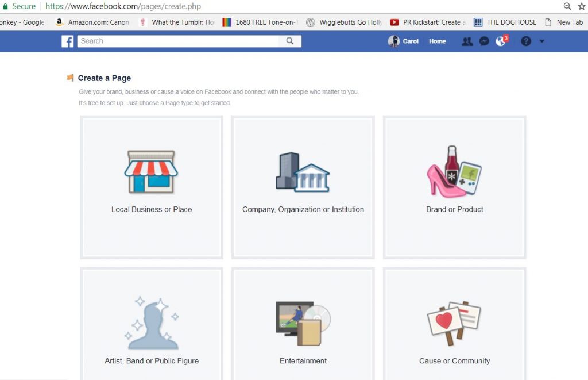Select Local Business or Place label
The height and width of the screenshot is (380, 588).
pyautogui.click(x=152, y=209)
